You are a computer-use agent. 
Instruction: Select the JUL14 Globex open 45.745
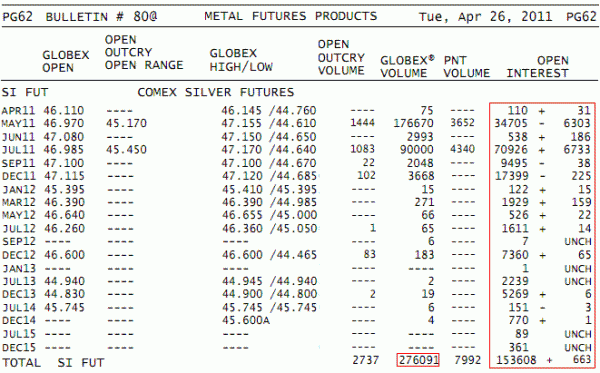[64, 308]
